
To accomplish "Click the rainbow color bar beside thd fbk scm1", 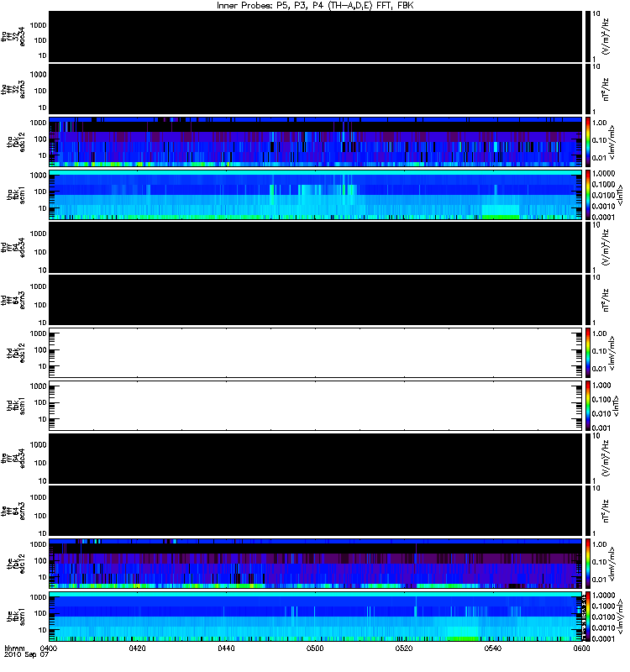I will pyautogui.click(x=587, y=406).
